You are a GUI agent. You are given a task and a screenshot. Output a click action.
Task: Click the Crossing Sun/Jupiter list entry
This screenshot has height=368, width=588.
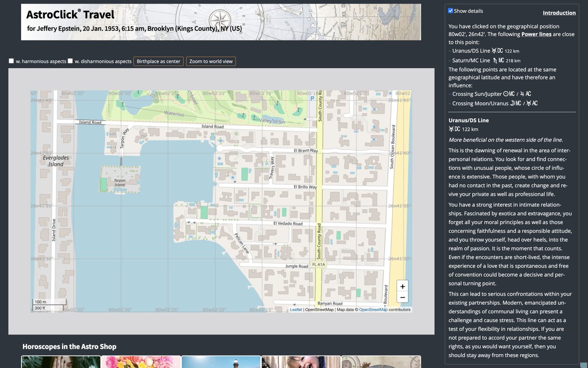pyautogui.click(x=491, y=94)
